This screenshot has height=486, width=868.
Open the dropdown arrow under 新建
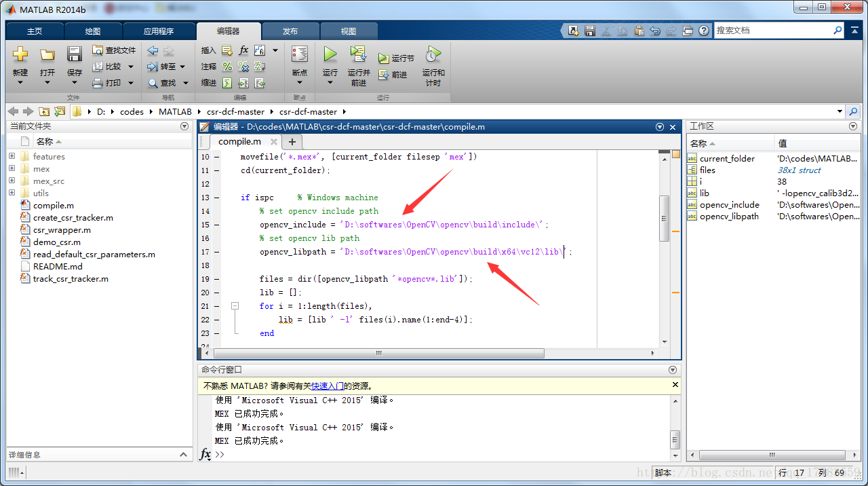[20, 83]
